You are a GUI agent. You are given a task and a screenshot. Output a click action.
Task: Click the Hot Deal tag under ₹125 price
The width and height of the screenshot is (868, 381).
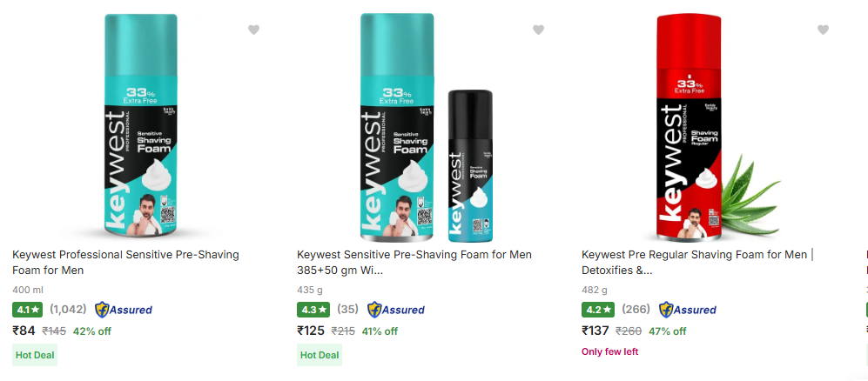tap(320, 355)
